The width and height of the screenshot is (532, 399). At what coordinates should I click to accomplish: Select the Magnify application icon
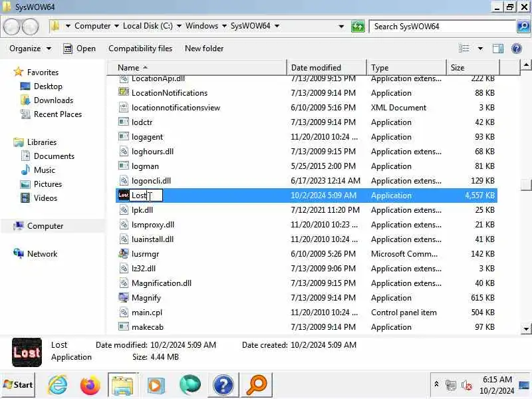pos(124,297)
